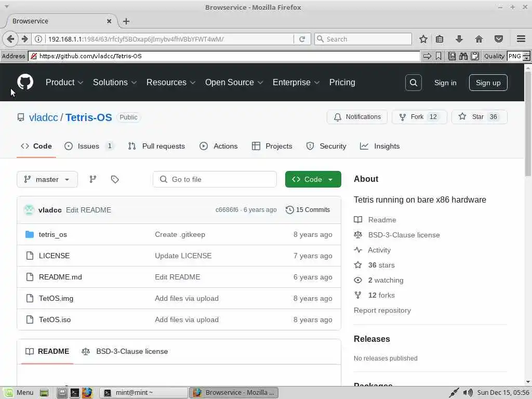This screenshot has height=399, width=532.
Task: Open the Pricing link
Action: pyautogui.click(x=342, y=82)
